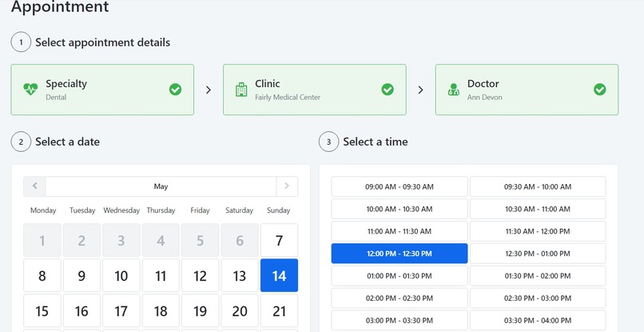This screenshot has height=332, width=644.
Task: Select May 16 on the calendar
Action: [81, 310]
